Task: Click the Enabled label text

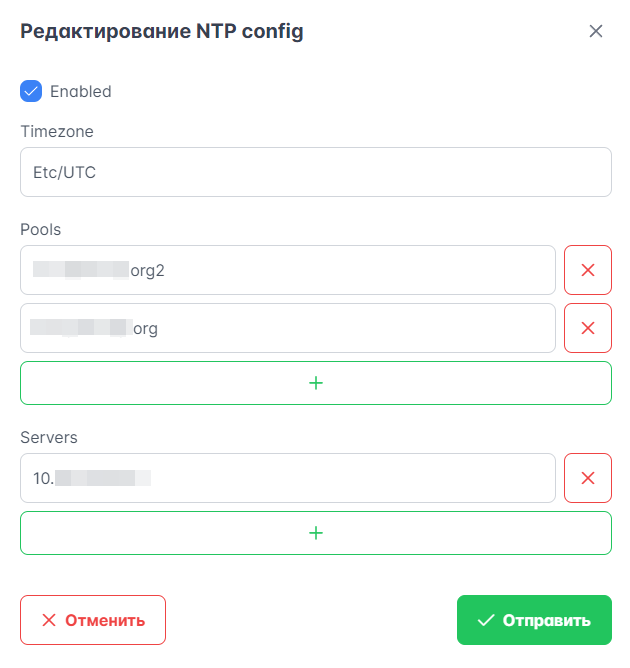Action: pos(81,91)
